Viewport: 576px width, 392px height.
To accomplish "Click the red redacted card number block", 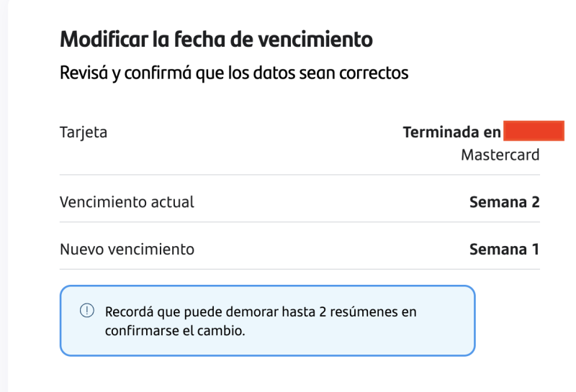I will (x=534, y=132).
